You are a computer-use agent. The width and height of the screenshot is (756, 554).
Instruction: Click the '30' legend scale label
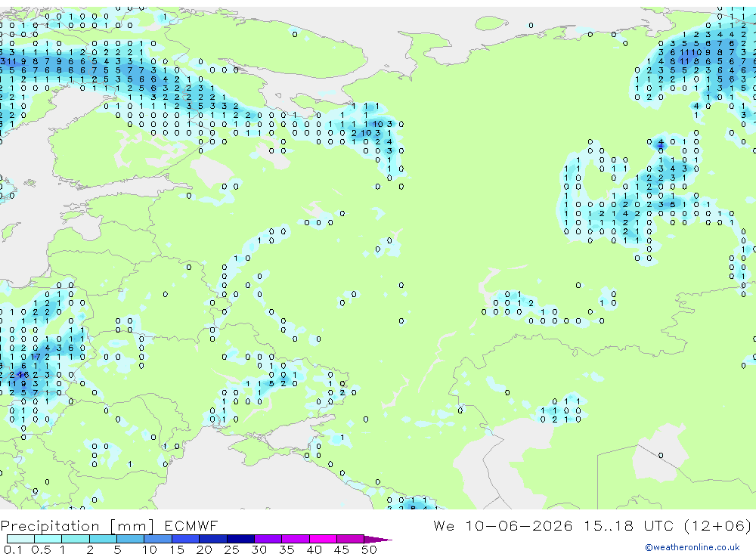[259, 549]
